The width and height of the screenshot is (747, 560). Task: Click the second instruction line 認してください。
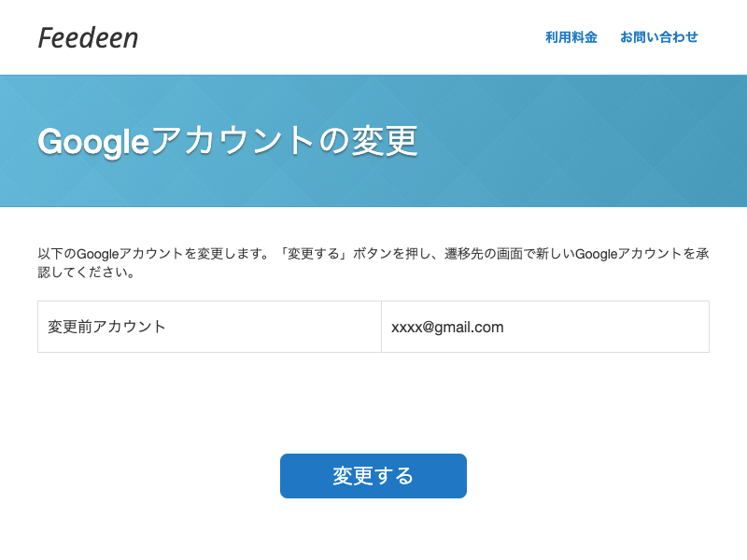pos(86,273)
